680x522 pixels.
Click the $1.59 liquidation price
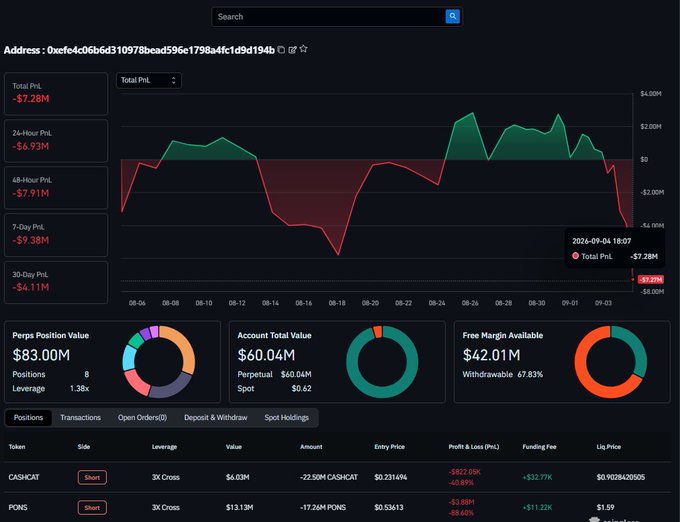605,507
